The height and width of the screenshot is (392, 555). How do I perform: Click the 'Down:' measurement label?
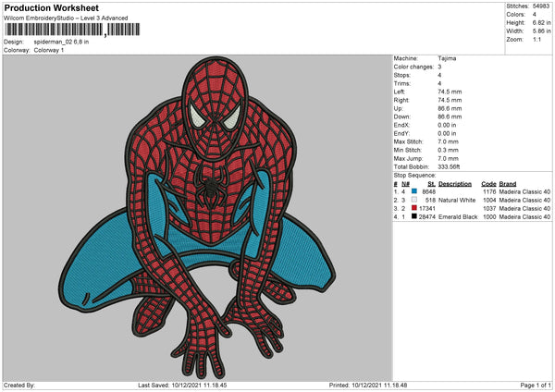[x=401, y=116]
